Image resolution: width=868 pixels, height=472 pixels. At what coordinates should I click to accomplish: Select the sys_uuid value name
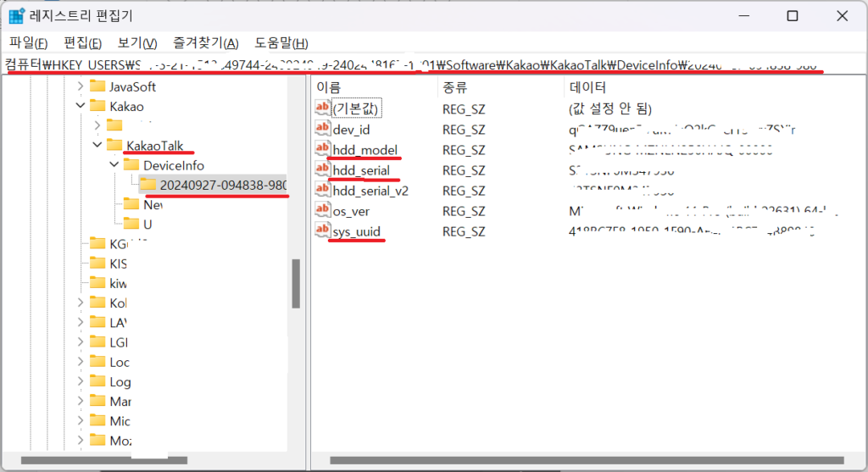pyautogui.click(x=357, y=231)
